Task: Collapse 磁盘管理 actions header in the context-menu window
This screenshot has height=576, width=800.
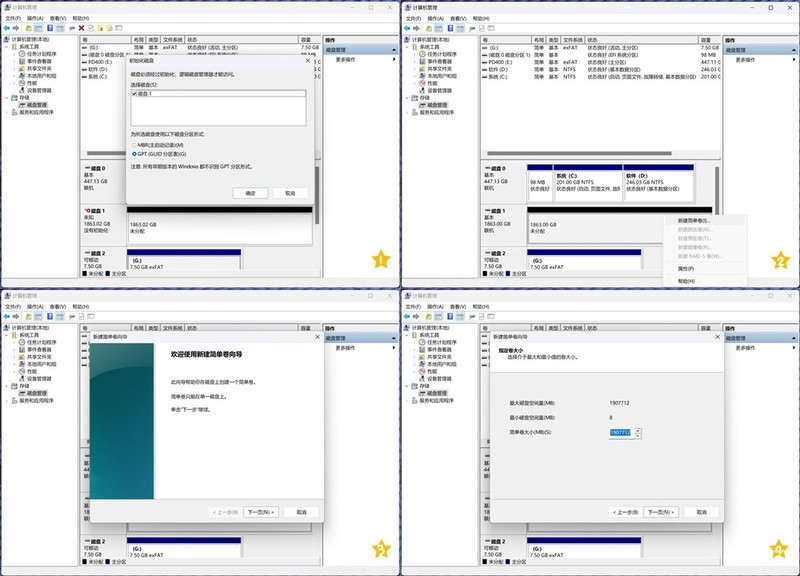Action: coord(793,50)
